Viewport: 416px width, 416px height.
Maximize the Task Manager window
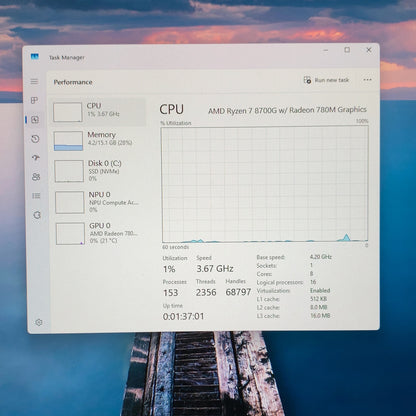347,50
